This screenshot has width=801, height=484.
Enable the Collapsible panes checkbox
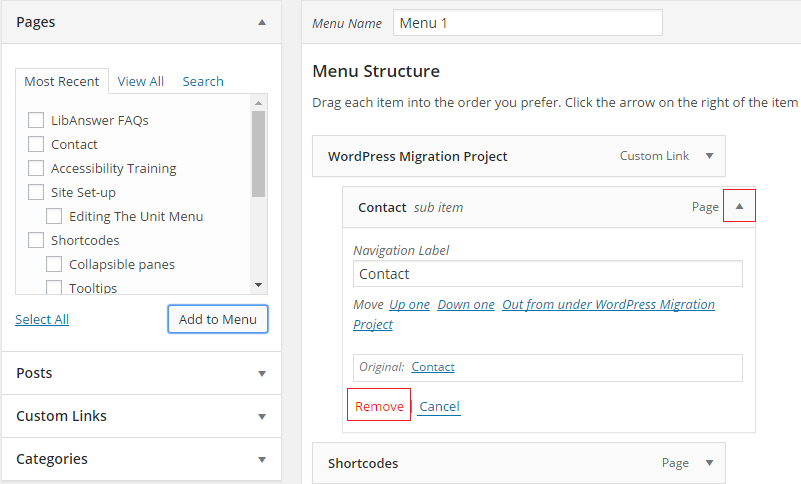click(54, 264)
